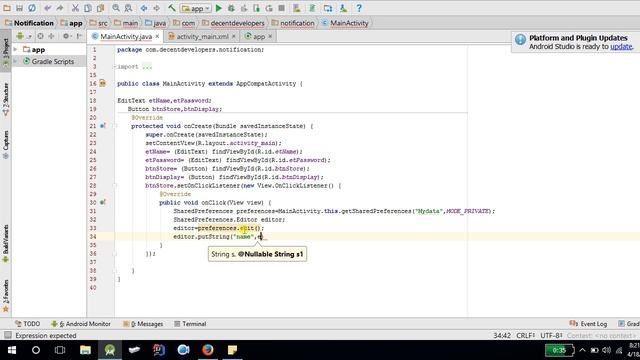
Task: Open the Windows Start menu
Action: pos(12,350)
